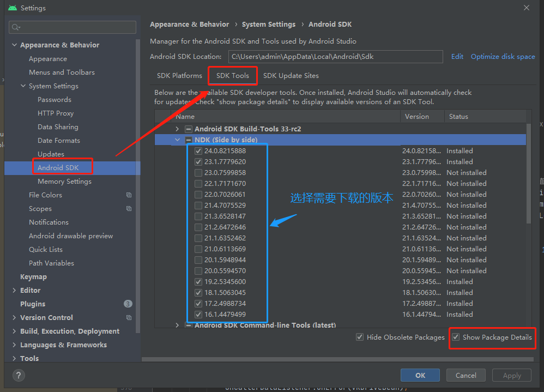
Task: Click the help question mark icon
Action: (x=19, y=375)
